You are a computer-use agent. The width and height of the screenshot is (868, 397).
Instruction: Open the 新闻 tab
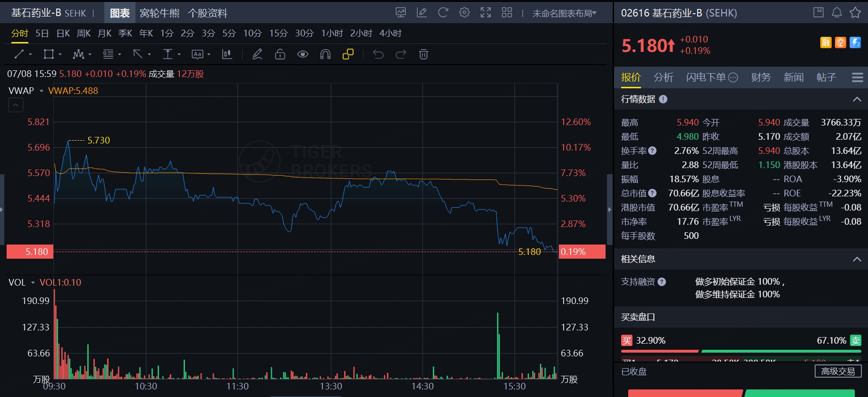(793, 77)
